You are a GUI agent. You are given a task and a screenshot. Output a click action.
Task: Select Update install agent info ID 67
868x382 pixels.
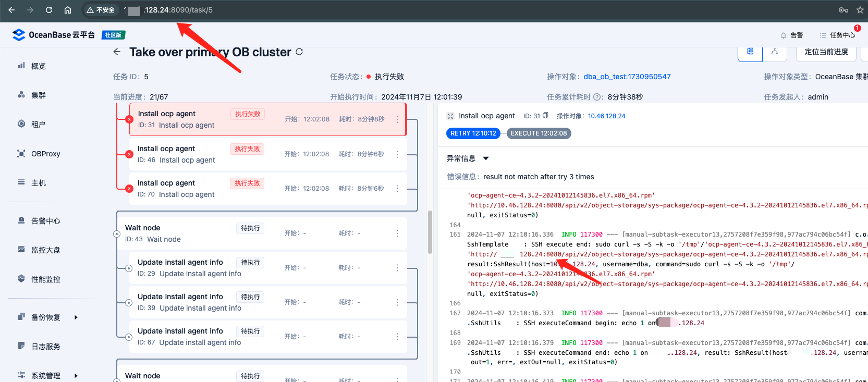point(267,337)
